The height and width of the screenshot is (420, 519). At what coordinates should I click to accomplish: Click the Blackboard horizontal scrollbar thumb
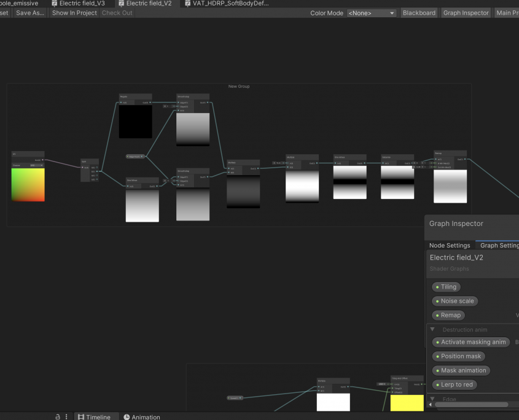(471, 404)
